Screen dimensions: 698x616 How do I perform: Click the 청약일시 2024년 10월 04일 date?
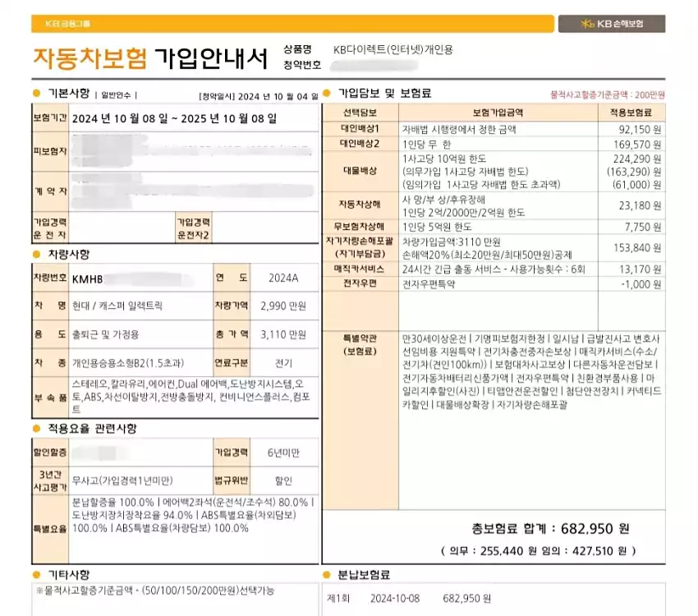(259, 97)
